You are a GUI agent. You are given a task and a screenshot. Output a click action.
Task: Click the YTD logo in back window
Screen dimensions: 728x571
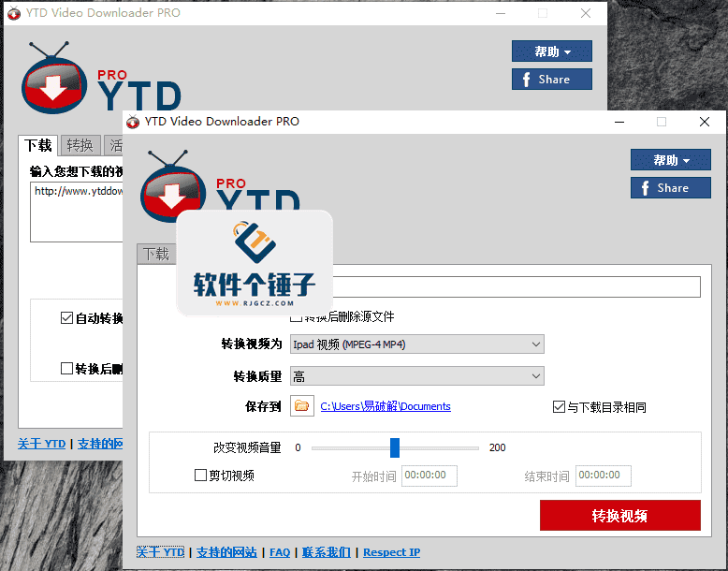(x=101, y=78)
